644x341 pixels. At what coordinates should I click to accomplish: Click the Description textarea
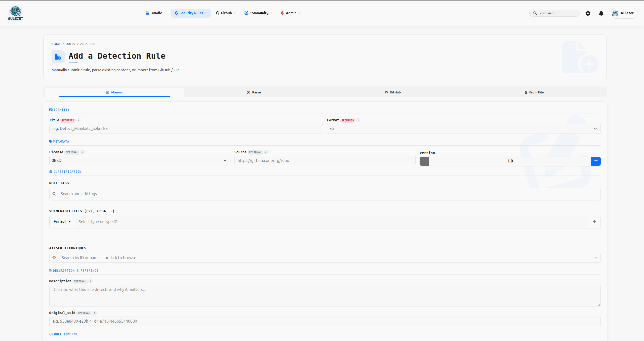tap(325, 296)
